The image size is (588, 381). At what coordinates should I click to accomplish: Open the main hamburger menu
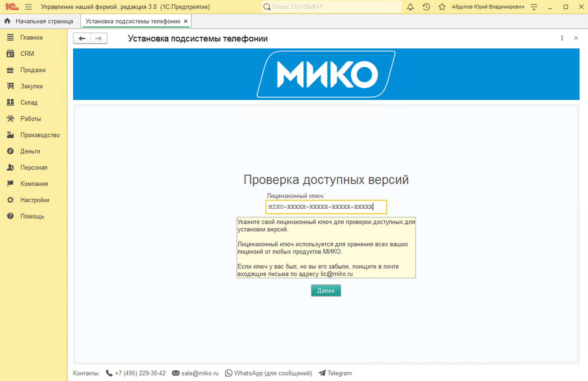(x=29, y=7)
